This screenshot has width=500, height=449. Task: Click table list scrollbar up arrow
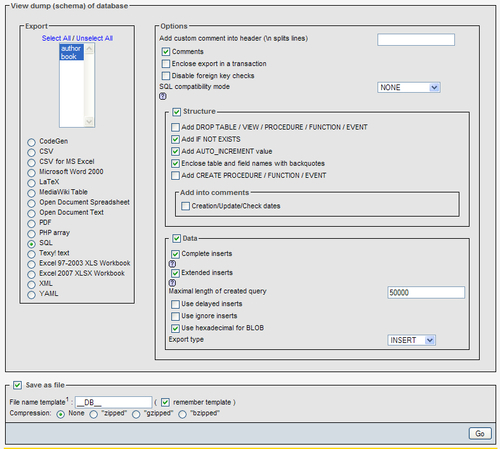tap(89, 49)
